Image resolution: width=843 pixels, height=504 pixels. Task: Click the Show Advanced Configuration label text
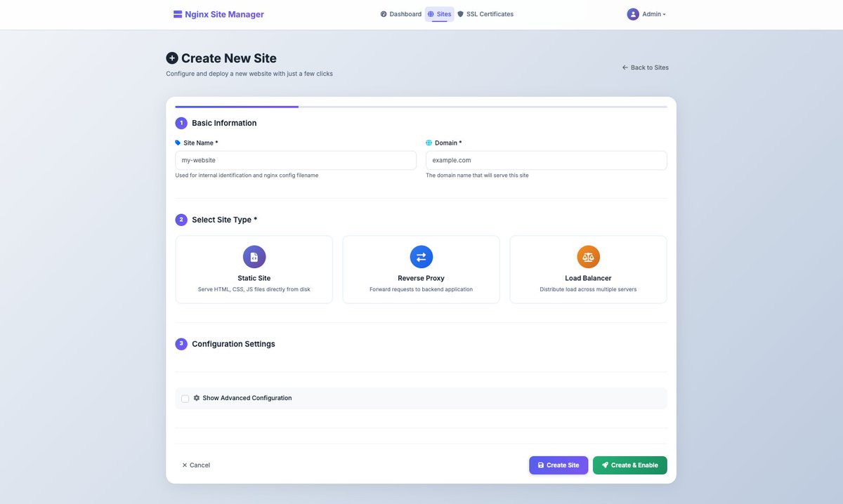pyautogui.click(x=247, y=398)
